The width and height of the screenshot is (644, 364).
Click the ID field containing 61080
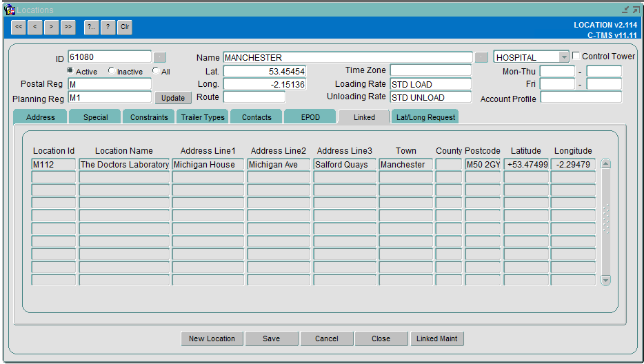coord(110,57)
